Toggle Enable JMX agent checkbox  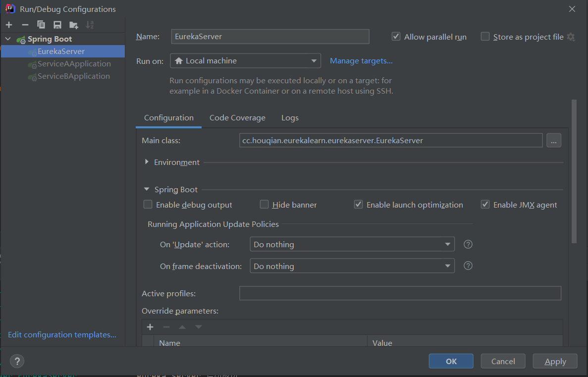pos(485,205)
